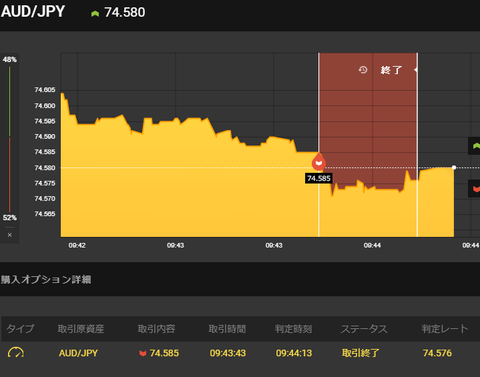The width and height of the screenshot is (480, 377).
Task: Click the 終了 label in the red zone
Action: (391, 70)
